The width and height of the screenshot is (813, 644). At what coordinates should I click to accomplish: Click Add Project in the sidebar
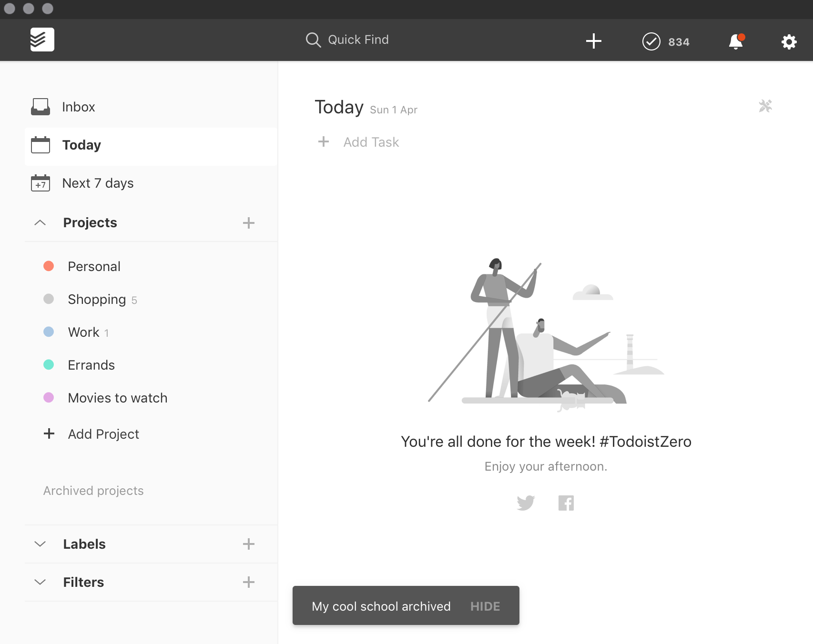[x=103, y=434]
